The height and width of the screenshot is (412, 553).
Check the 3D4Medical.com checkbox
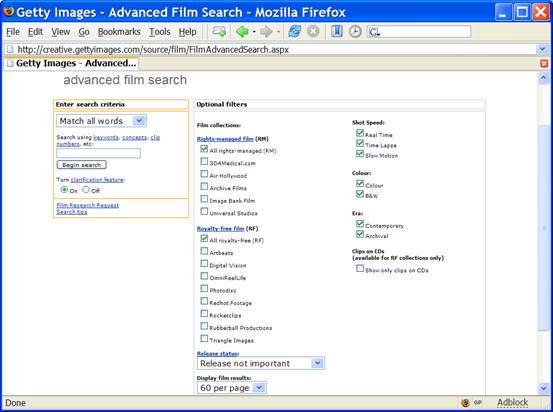(x=204, y=162)
